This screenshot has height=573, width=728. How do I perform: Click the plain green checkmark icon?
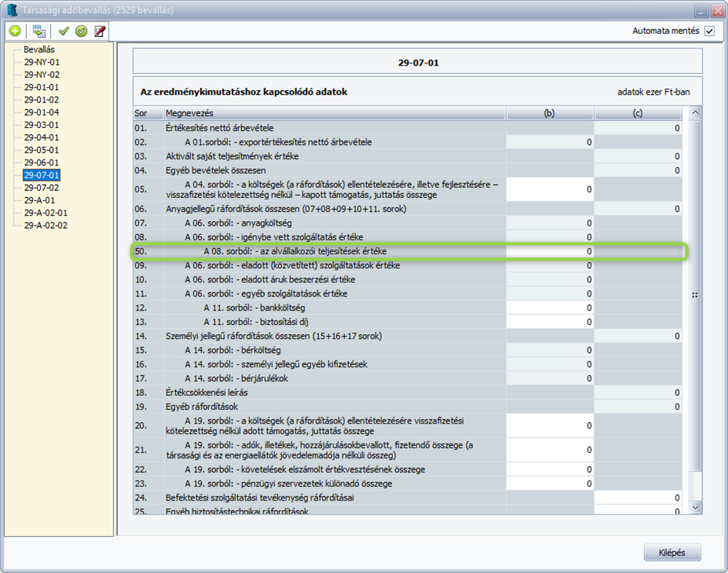(64, 31)
